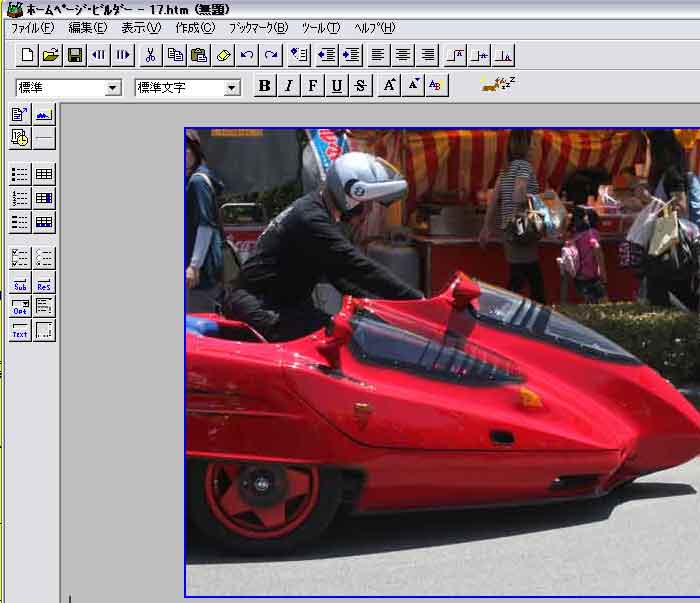Screen dimensions: 700x603
Task: Open a file with the folder icon
Action: [x=50, y=55]
